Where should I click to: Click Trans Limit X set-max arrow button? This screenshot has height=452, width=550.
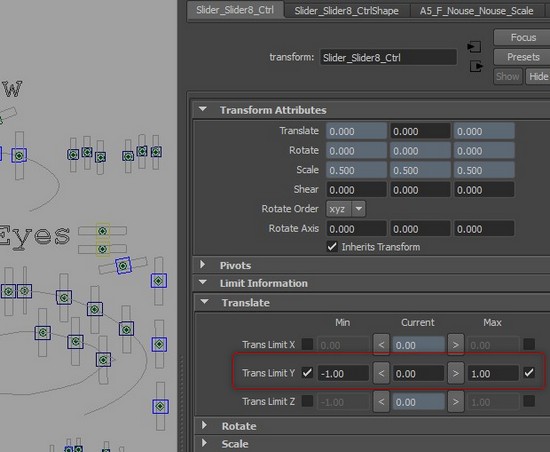456,345
